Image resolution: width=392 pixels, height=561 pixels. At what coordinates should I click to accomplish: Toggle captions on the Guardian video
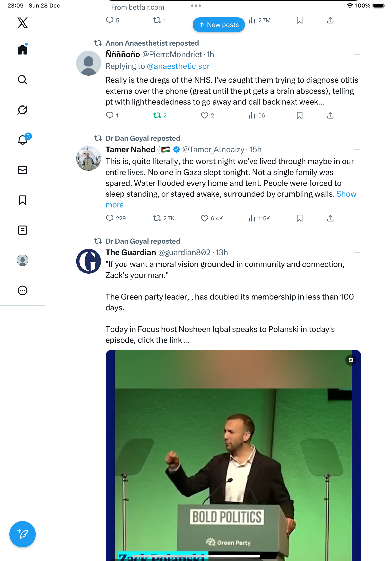351,360
